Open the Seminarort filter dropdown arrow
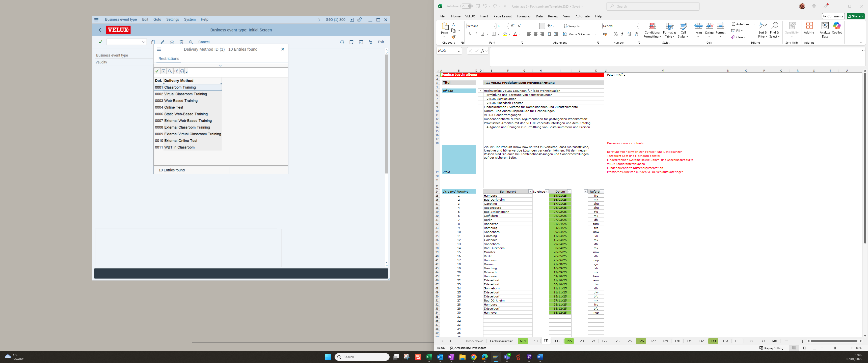This screenshot has width=868, height=363. point(530,192)
